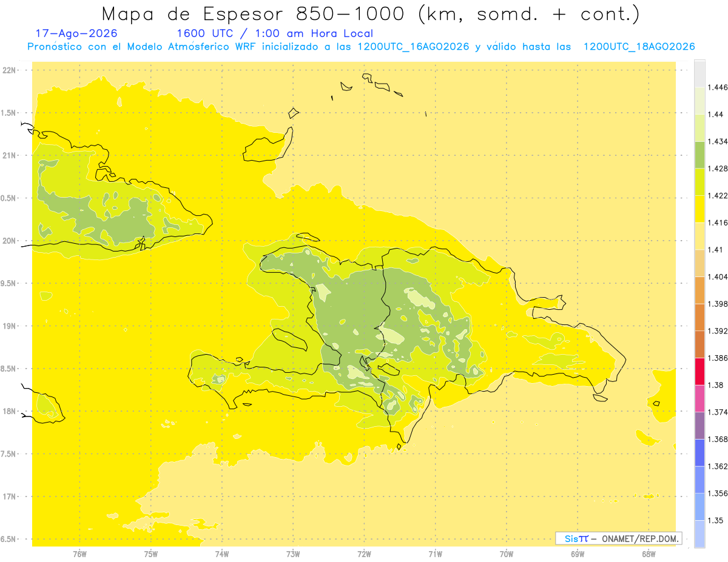Click the 70W longitude axis label
This screenshot has width=728, height=562.
507,554
